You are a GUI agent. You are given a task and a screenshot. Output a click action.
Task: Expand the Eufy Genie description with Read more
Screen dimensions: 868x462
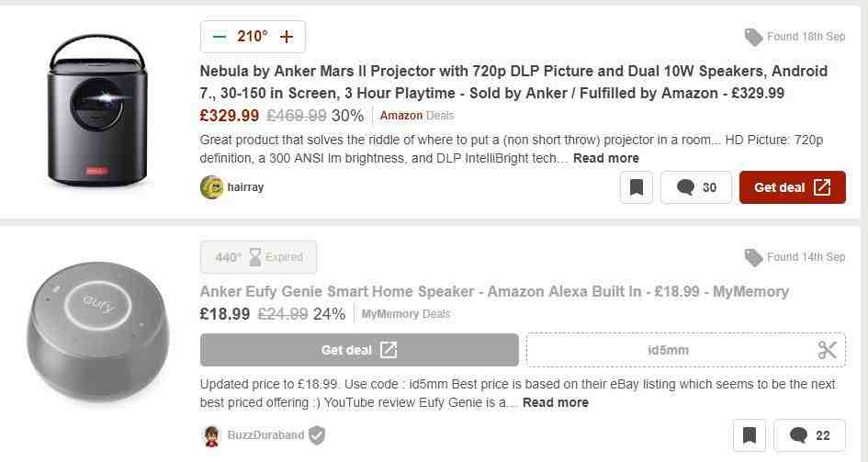click(556, 402)
